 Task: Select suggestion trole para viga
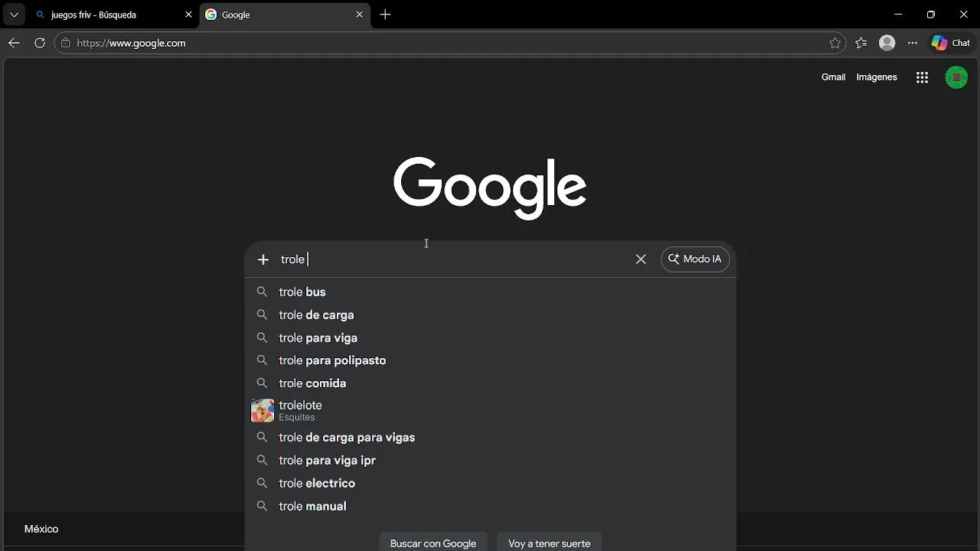(x=490, y=338)
